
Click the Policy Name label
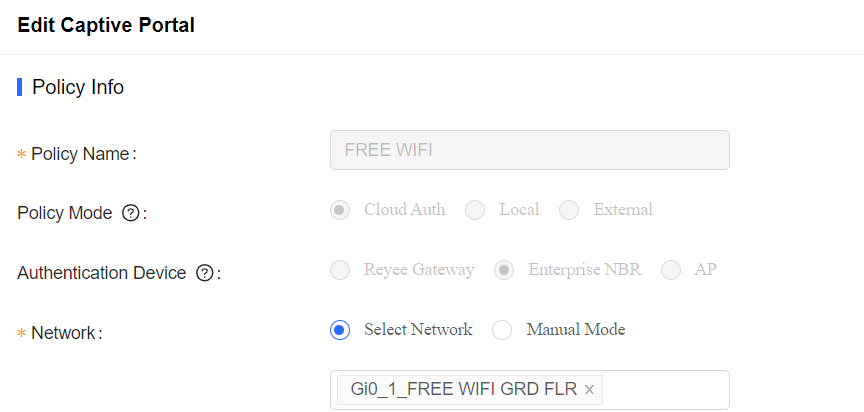(x=80, y=154)
